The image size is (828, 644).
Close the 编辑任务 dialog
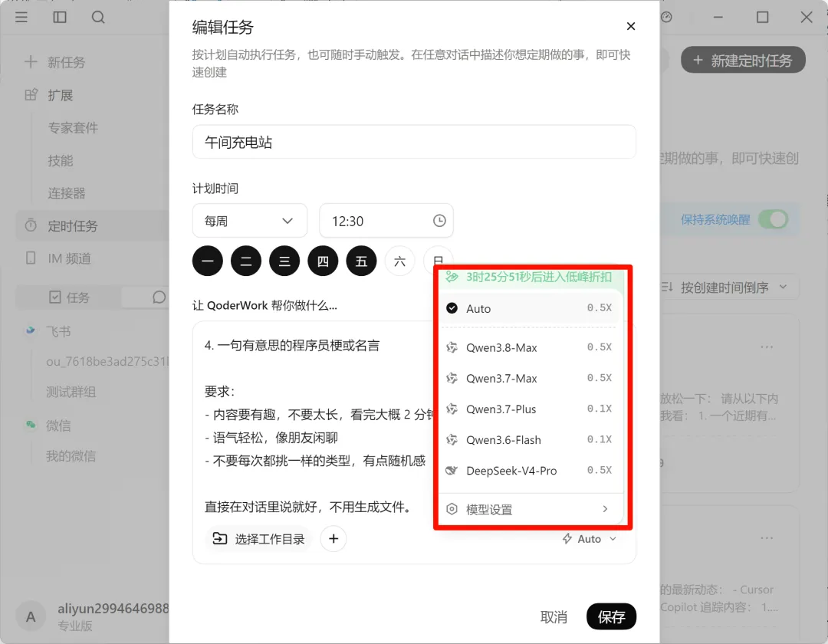coord(630,26)
